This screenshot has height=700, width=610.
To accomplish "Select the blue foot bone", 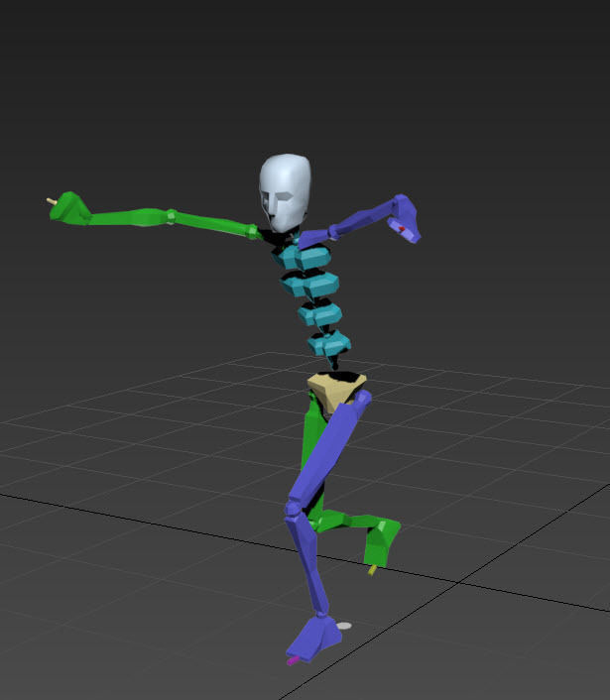I will click(315, 637).
